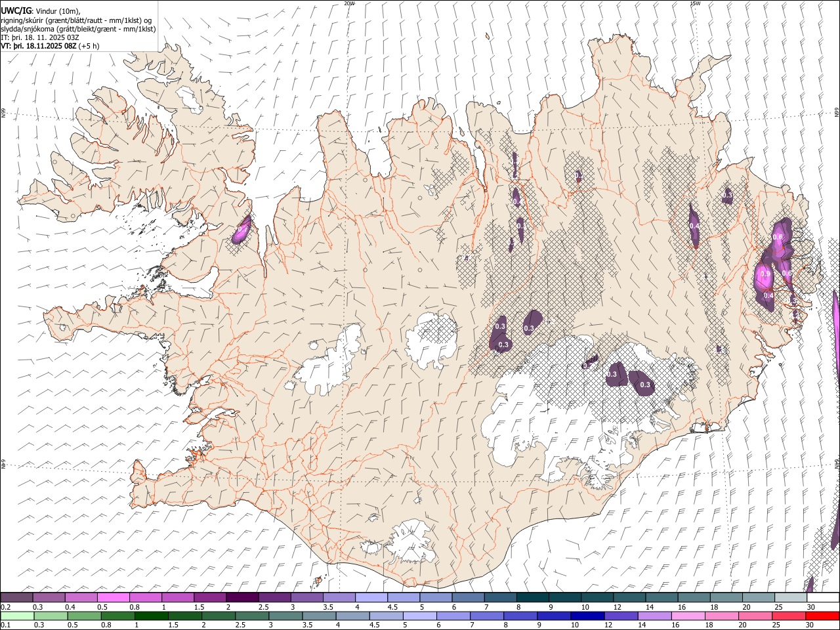Image resolution: width=840 pixels, height=630 pixels.
Task: Choose the lavender swatch at 4 on snow scale
Action: (x=371, y=597)
